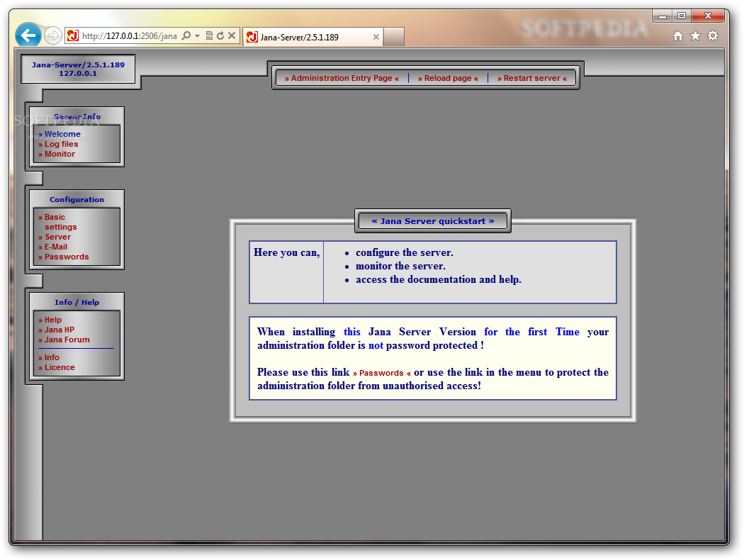744x560 pixels.
Task: Open Server configuration menu entry
Action: coord(55,237)
